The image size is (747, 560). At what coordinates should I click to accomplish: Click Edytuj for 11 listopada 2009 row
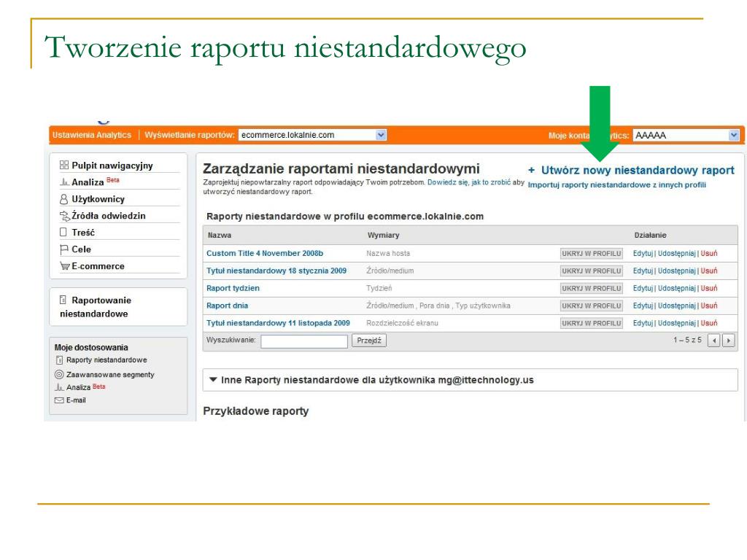(643, 323)
